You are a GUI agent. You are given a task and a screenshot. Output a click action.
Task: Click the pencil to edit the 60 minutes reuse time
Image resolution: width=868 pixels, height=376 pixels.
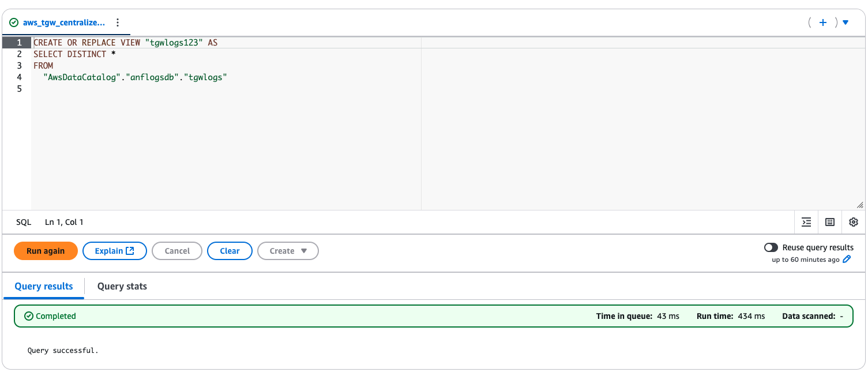point(847,259)
